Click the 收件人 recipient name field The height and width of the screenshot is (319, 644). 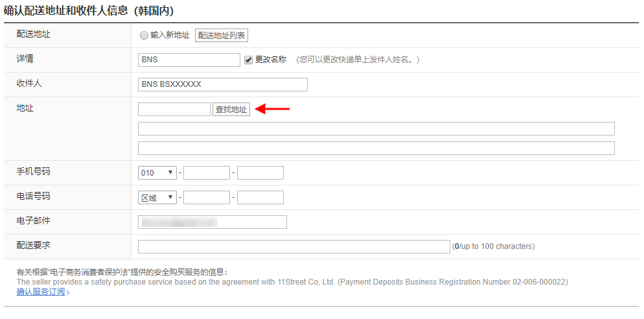click(x=223, y=84)
